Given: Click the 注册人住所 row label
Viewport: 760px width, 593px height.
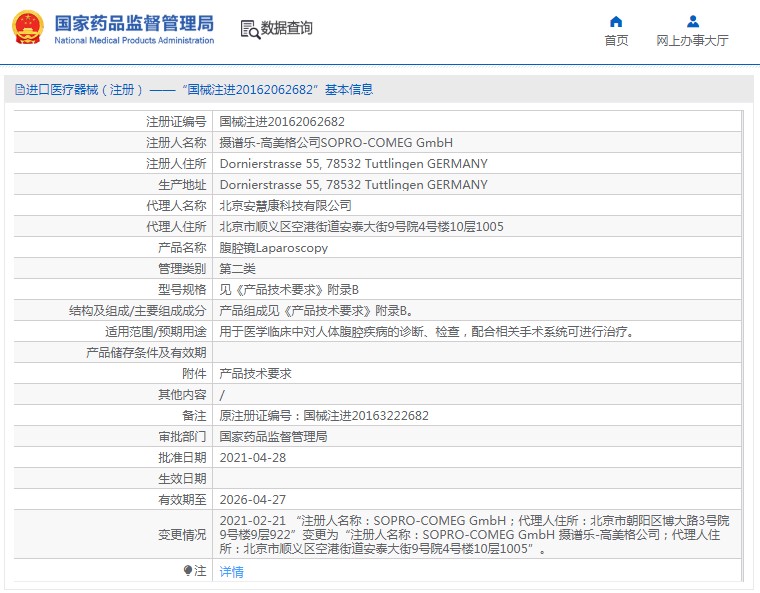Looking at the screenshot, I should point(176,164).
